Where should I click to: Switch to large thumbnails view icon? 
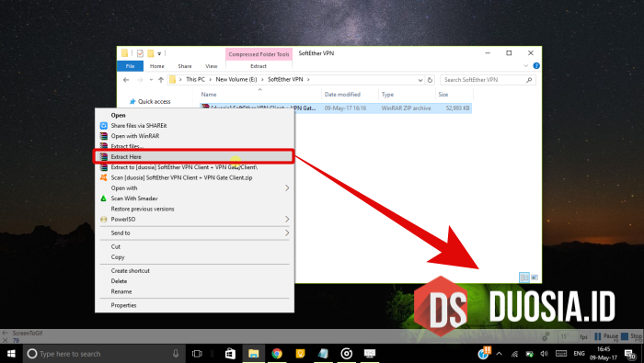535,278
